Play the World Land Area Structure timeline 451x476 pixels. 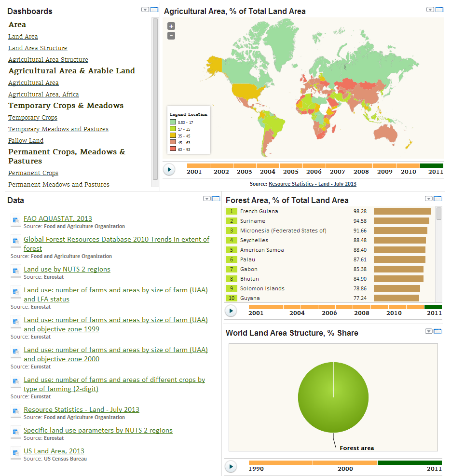[x=231, y=466]
